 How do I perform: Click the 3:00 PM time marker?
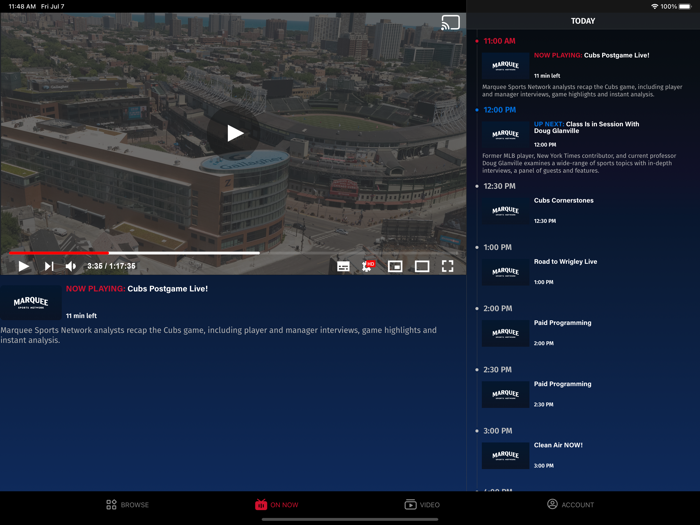[x=497, y=431]
